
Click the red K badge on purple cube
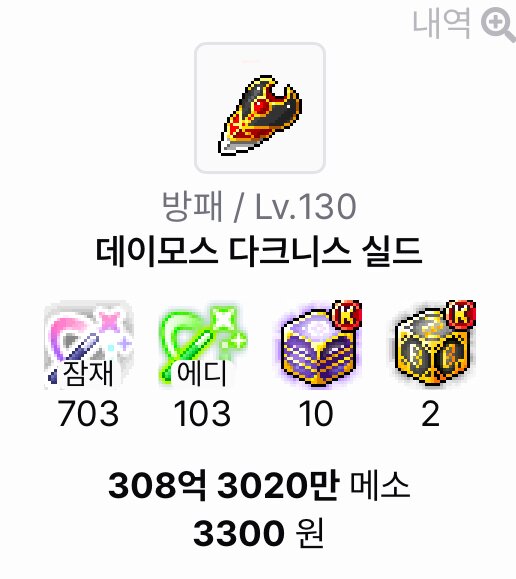click(347, 315)
